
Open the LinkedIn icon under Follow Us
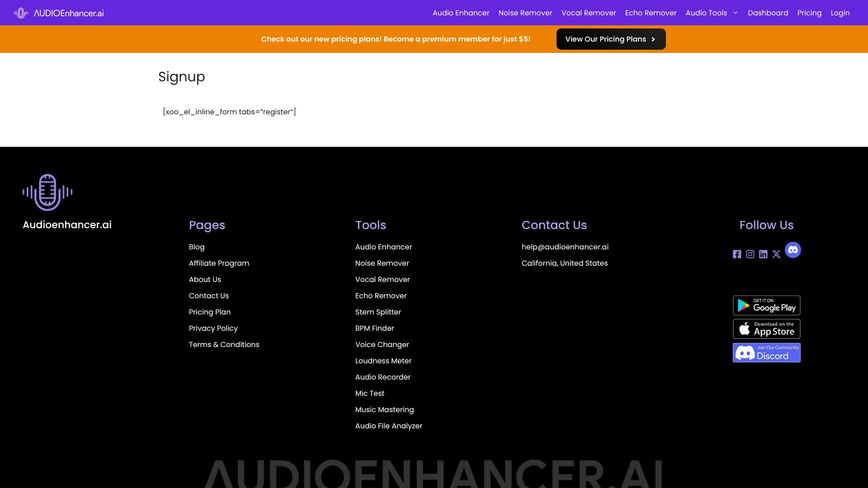tap(763, 254)
